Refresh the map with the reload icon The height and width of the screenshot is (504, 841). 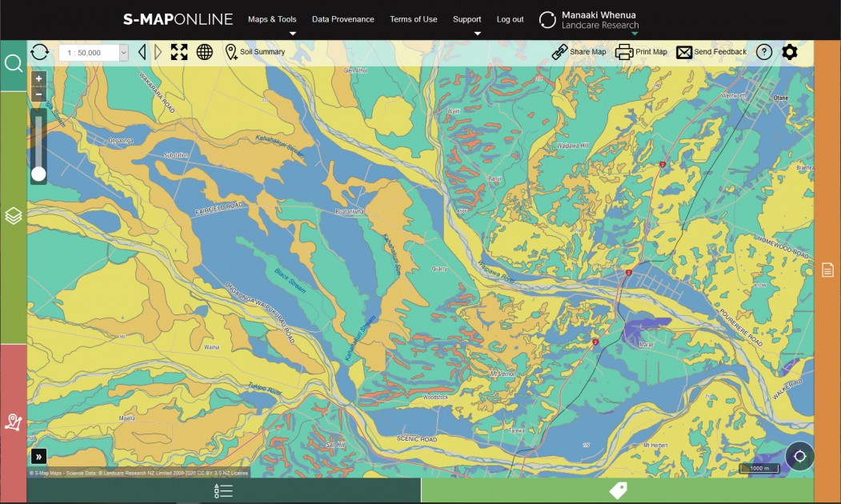[38, 51]
